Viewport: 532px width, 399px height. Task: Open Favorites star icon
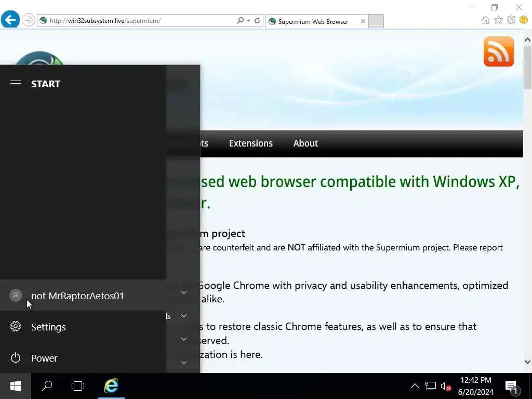[x=498, y=20]
